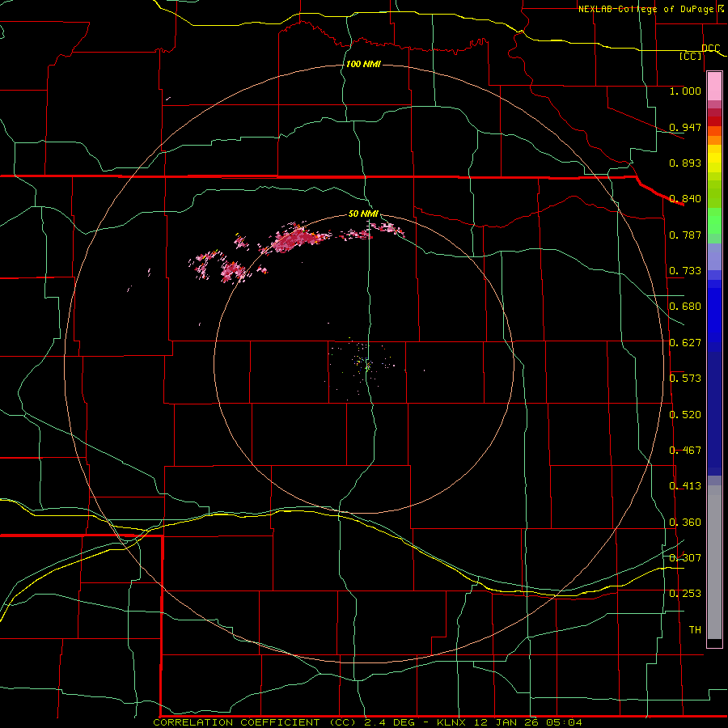Click the 0.947 scale value
The width and height of the screenshot is (728, 728).
tap(685, 127)
